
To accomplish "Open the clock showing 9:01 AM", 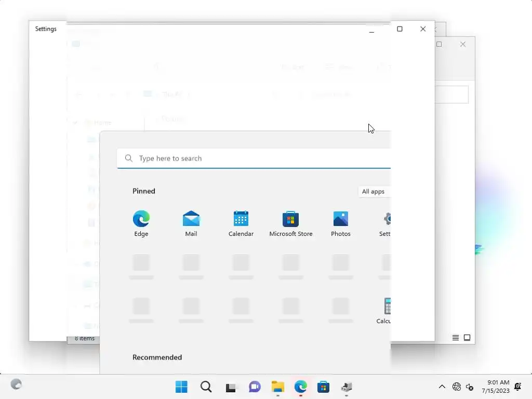I will pos(496,387).
